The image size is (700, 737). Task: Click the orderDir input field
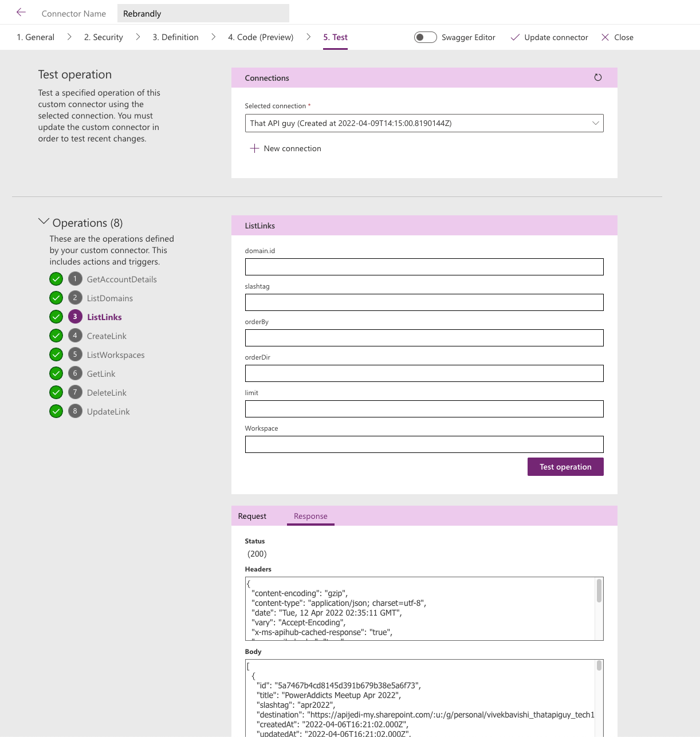[x=424, y=373]
